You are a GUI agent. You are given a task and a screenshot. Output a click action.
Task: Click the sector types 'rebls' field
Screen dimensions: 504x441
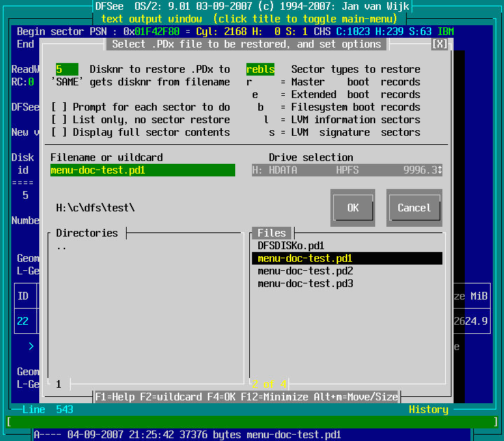(260, 69)
